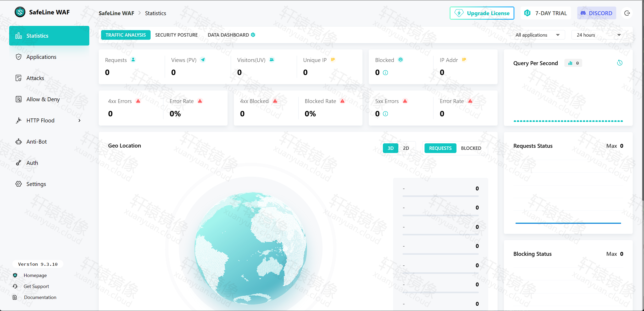
Task: Go to Attacks in sidebar
Action: pyautogui.click(x=49, y=78)
